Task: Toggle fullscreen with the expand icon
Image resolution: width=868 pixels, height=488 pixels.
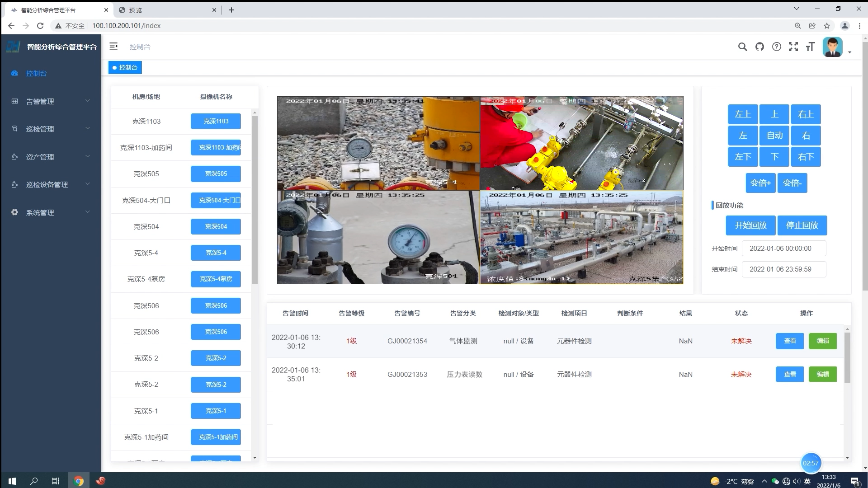Action: 793,47
